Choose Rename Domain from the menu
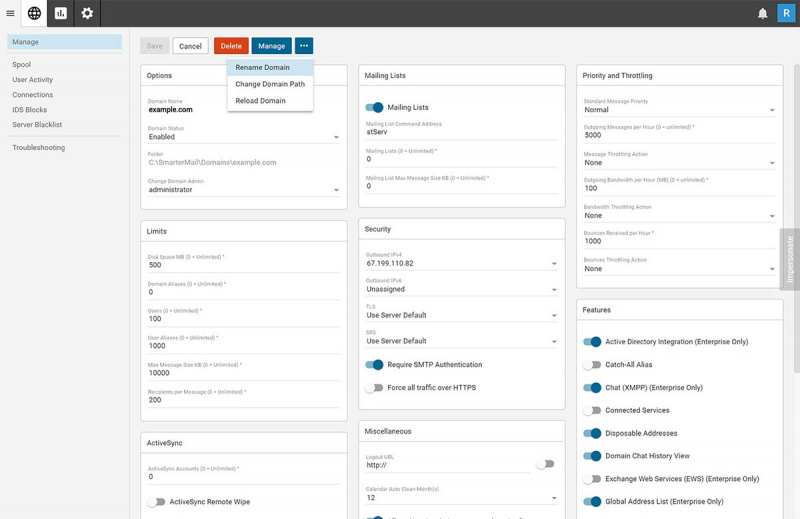 click(263, 68)
